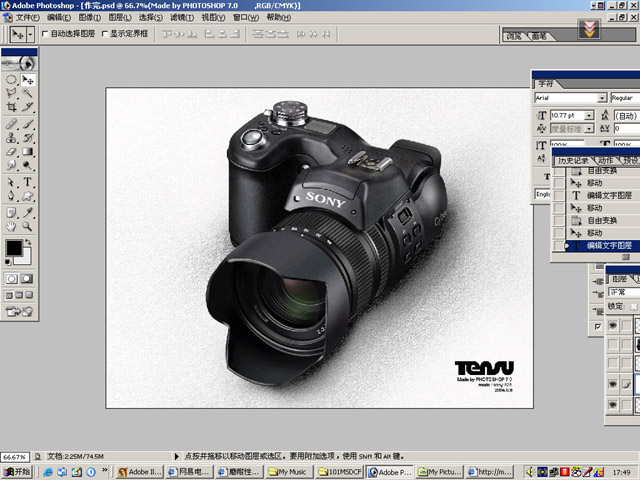Select the History Brush tool
The width and height of the screenshot is (640, 480).
point(27,138)
